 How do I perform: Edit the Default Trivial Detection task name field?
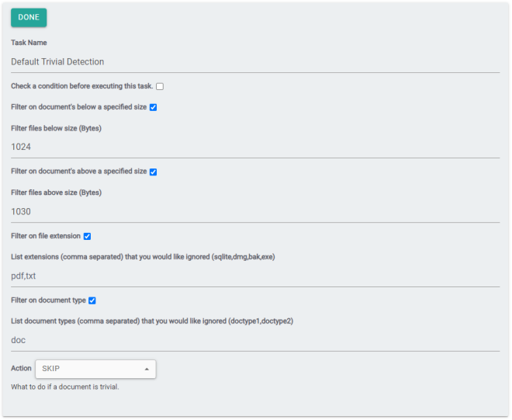click(254, 61)
